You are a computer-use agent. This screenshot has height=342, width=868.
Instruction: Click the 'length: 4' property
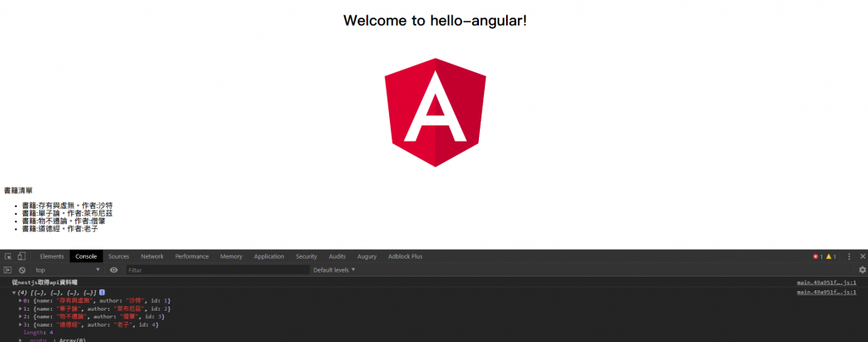click(38, 333)
